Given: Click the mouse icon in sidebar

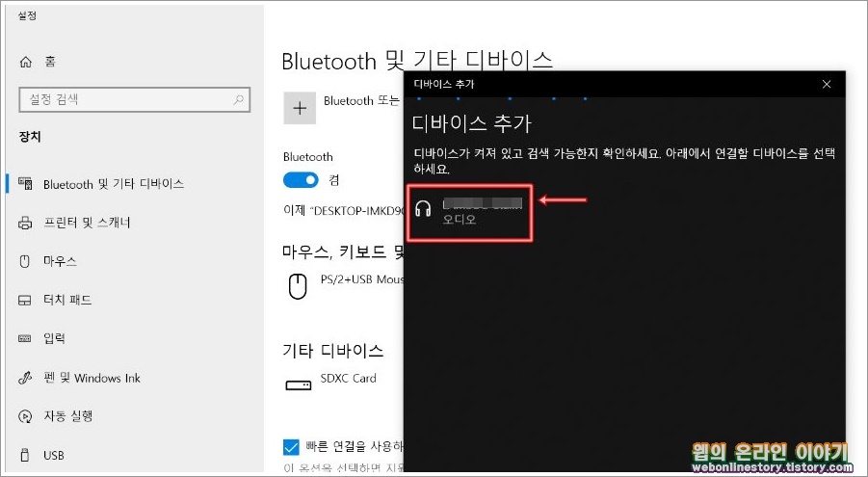Looking at the screenshot, I should tap(25, 261).
